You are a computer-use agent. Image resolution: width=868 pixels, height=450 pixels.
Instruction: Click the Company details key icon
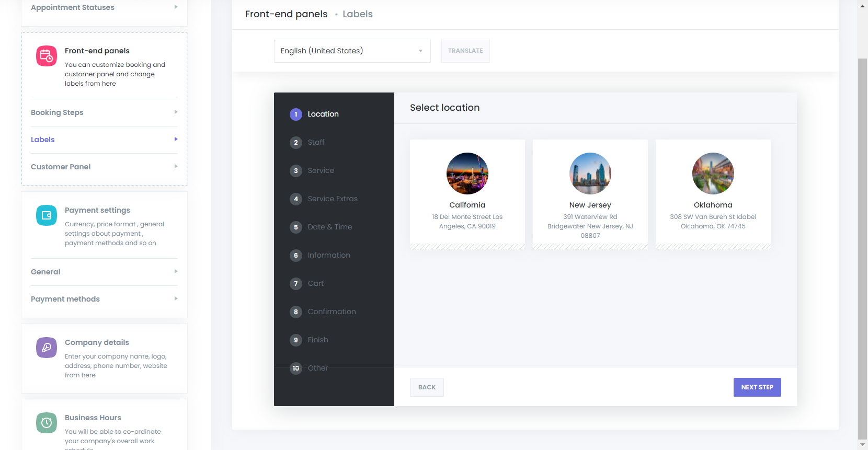(x=47, y=348)
